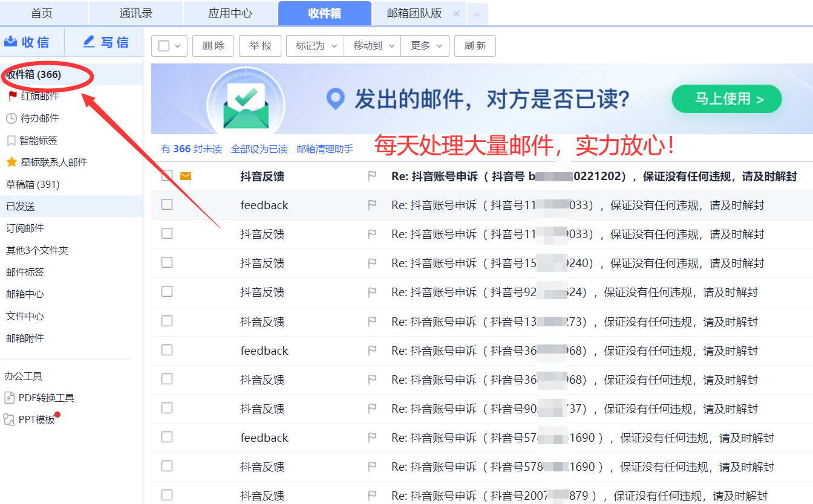Flag the 抖音反馈 email with 抖音号578
The image size is (813, 504).
tap(372, 467)
